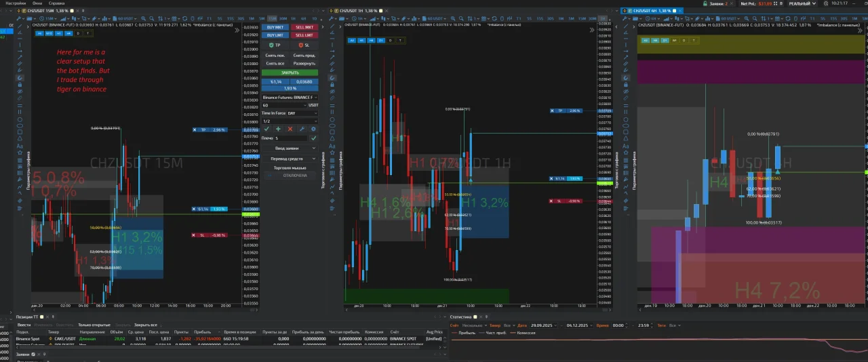Click the red X icon in order panel

[x=290, y=129]
